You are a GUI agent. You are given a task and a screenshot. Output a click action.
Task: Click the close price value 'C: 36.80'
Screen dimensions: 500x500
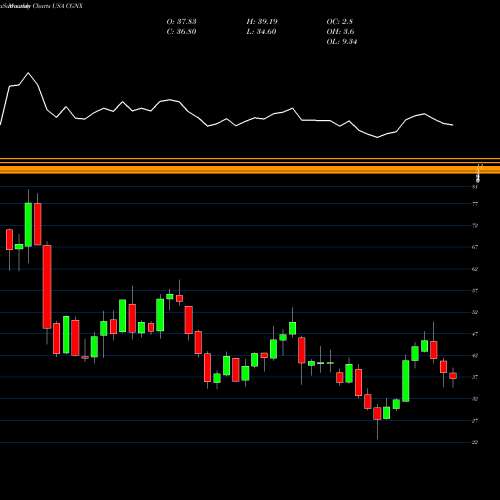click(181, 32)
